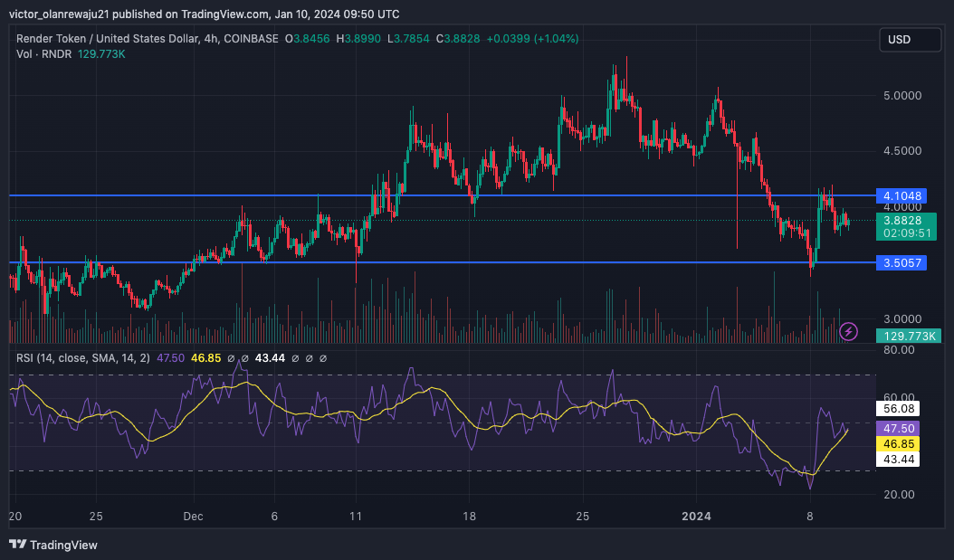The width and height of the screenshot is (954, 560).
Task: Select the Vol · RNDR indicator label
Action: pos(43,54)
